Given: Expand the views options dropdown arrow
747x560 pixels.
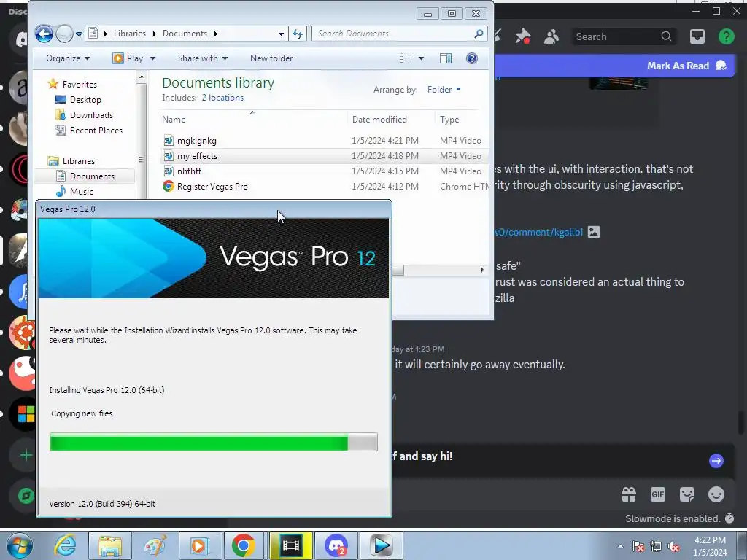Looking at the screenshot, I should 421,58.
